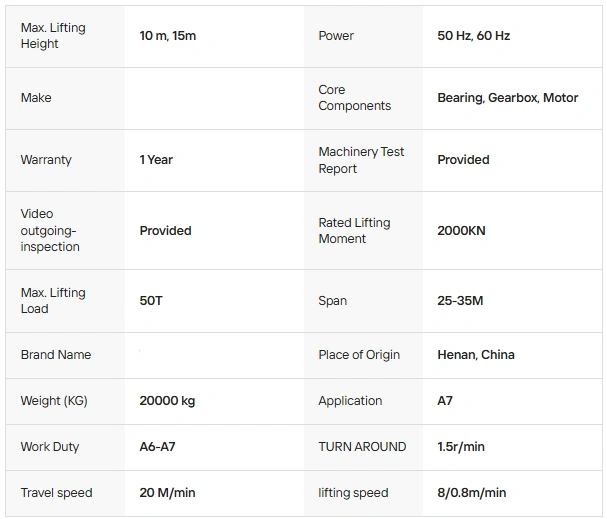Select the '50T' max lifting load value
The image size is (607, 519).
(151, 301)
